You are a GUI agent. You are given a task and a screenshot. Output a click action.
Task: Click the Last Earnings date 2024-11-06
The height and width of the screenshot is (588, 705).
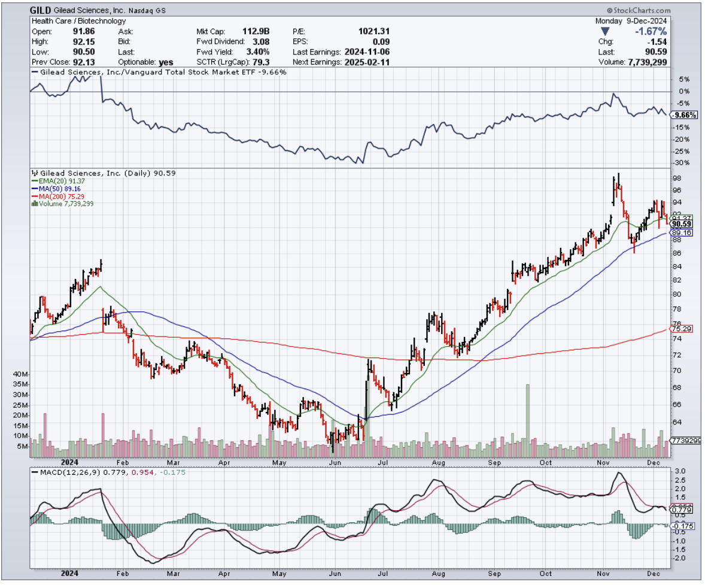367,52
